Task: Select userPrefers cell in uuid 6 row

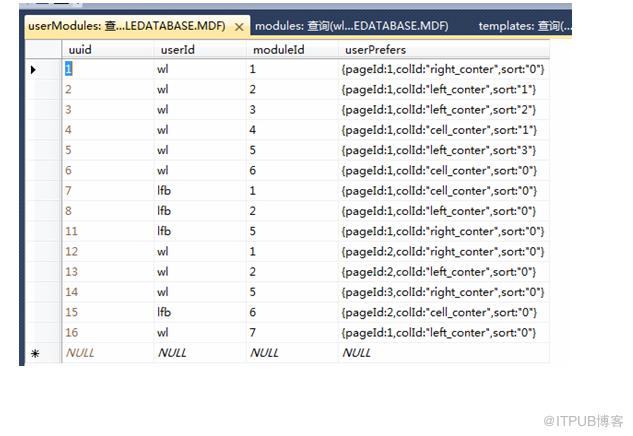Action: (444, 170)
